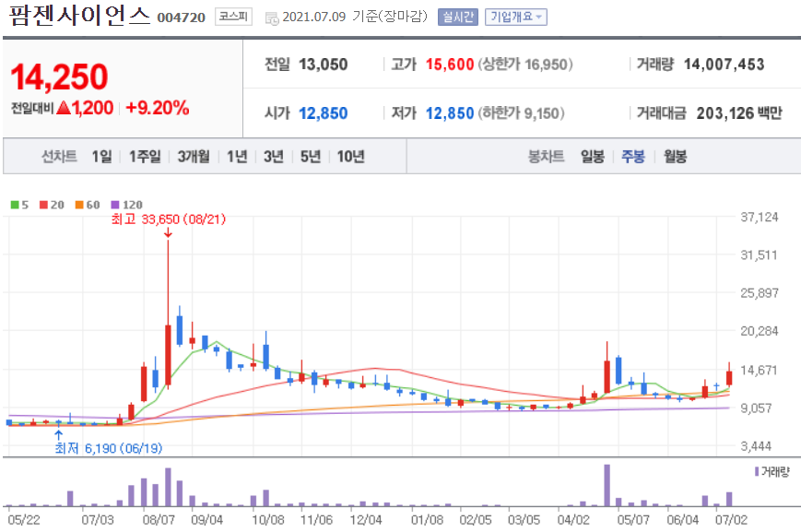Click the current price 14,250

pos(59,77)
